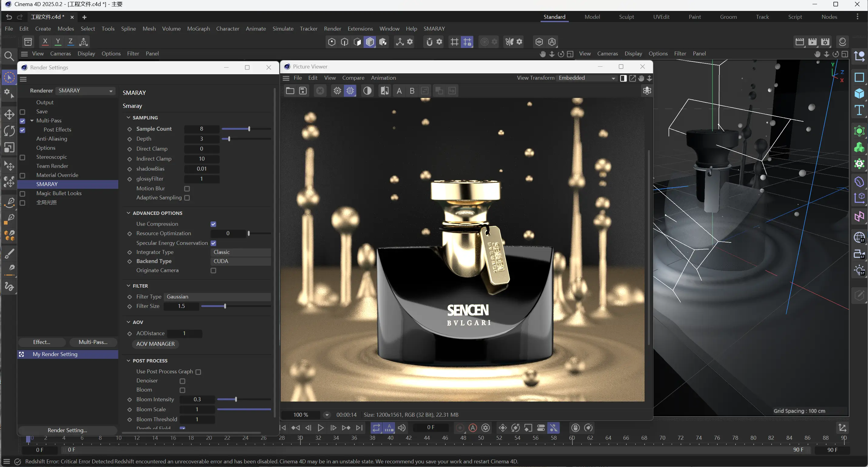Collapse the SAMPLING section
Image resolution: width=868 pixels, height=467 pixels.
coord(129,118)
